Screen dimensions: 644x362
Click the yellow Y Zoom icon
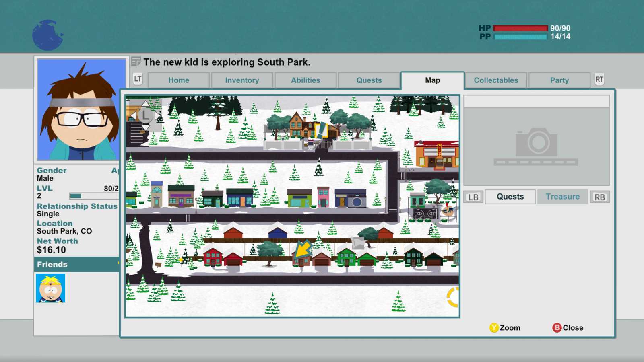point(493,327)
